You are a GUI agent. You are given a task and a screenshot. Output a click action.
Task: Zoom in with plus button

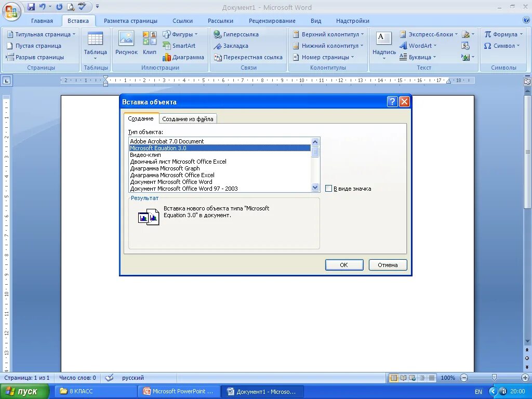[525, 378]
